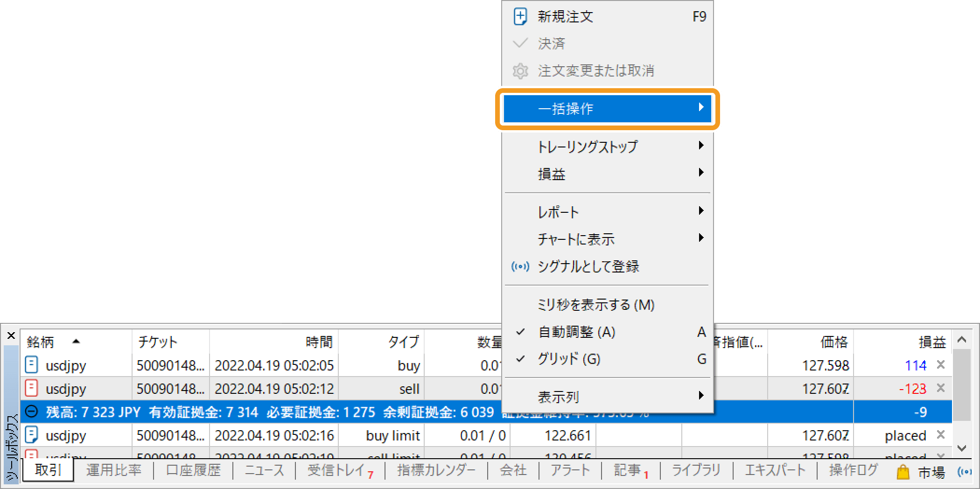Switch to the 口座履歴 tab
Viewport: 980px width, 489px height.
pyautogui.click(x=193, y=470)
